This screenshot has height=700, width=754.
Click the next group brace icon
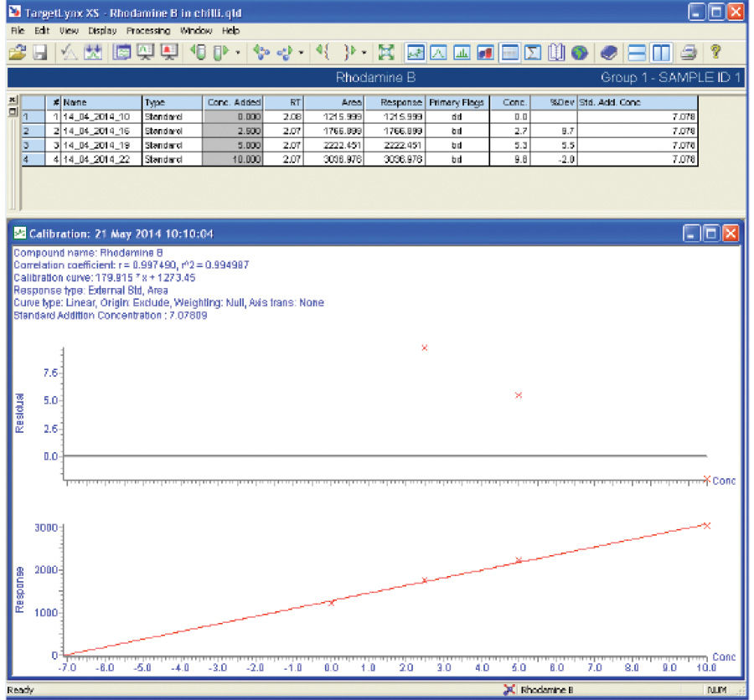tap(349, 52)
